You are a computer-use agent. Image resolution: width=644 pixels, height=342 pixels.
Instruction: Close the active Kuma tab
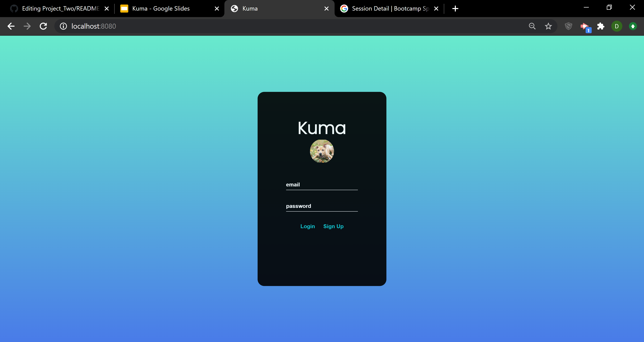(327, 9)
